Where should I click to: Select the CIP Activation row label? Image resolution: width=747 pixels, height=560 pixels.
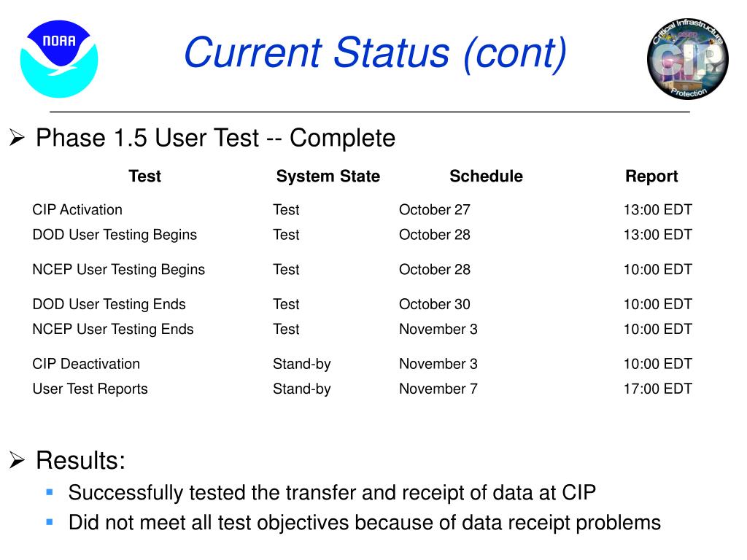[x=77, y=209]
